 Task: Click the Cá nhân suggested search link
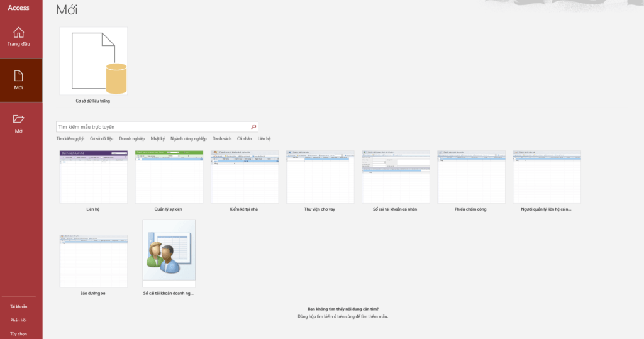click(244, 138)
